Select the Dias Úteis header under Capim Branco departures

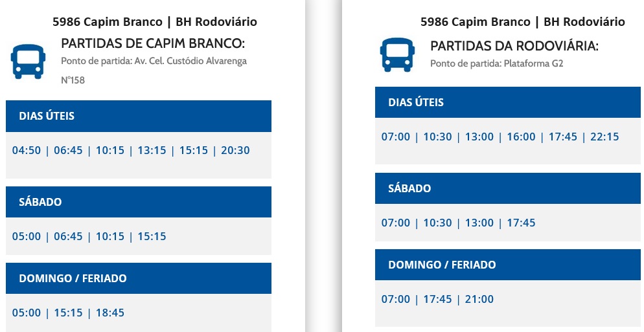point(139,116)
